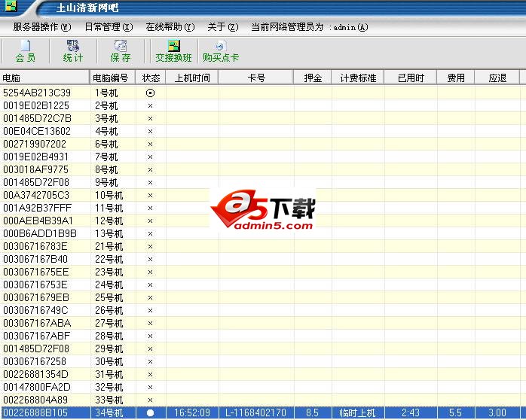Viewport: 526px width, 420px height.
Task: Open the 日常管理(X) menu
Action: tap(109, 27)
